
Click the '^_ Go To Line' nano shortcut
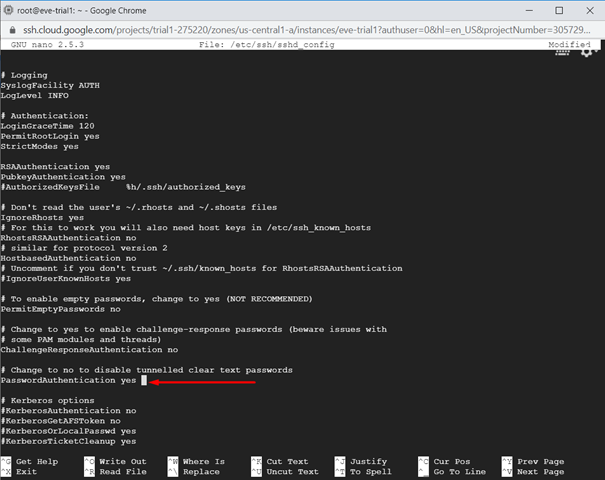click(452, 472)
